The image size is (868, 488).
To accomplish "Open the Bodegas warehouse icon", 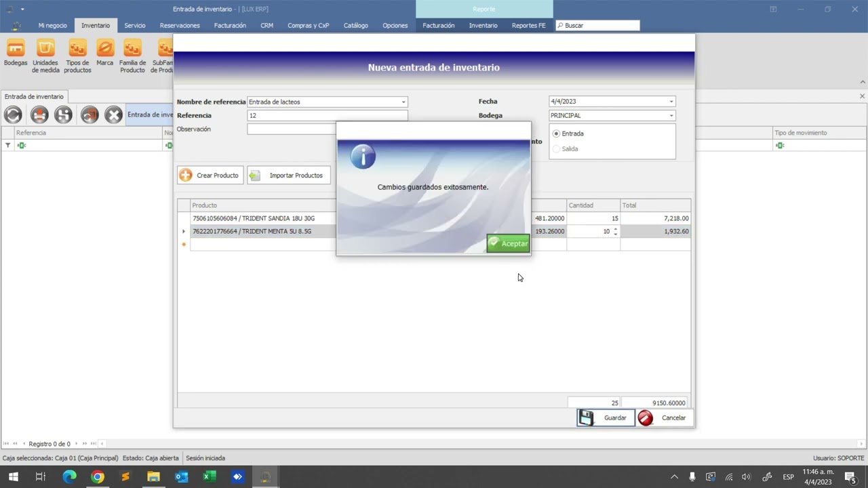I will [x=16, y=54].
